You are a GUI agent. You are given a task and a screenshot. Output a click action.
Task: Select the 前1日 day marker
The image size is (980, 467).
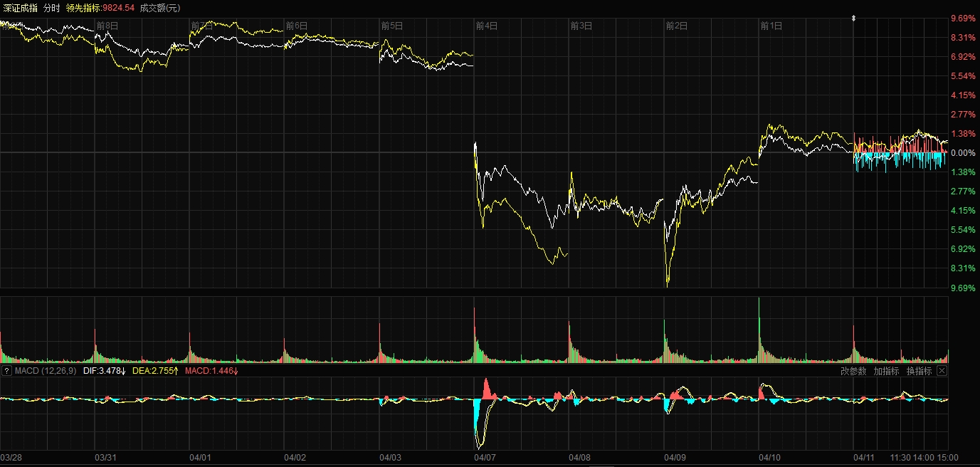tap(771, 26)
